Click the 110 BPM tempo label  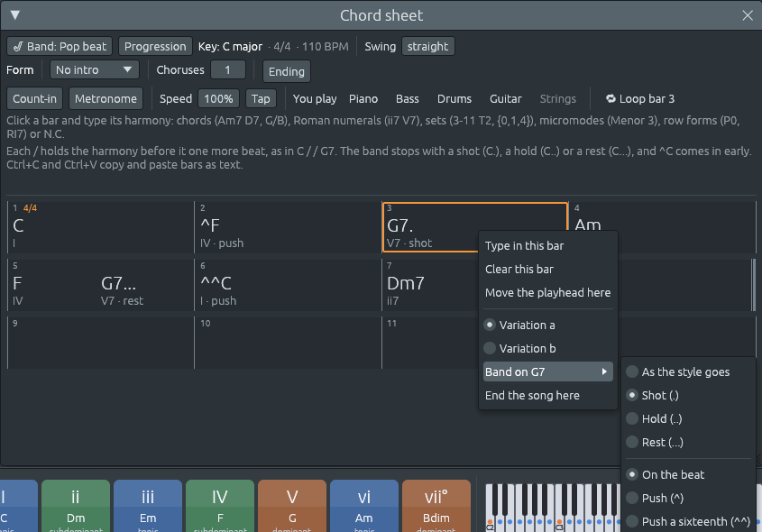326,47
